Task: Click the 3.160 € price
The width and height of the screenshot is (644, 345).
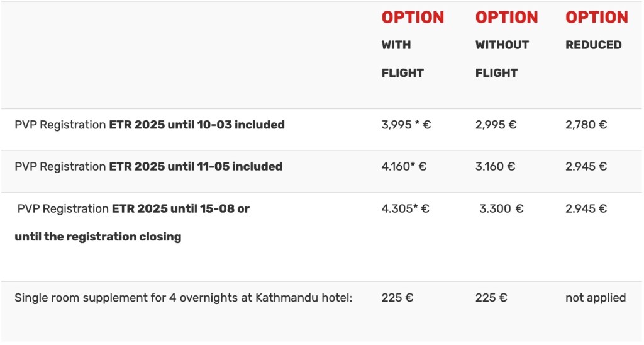Action: pos(495,167)
